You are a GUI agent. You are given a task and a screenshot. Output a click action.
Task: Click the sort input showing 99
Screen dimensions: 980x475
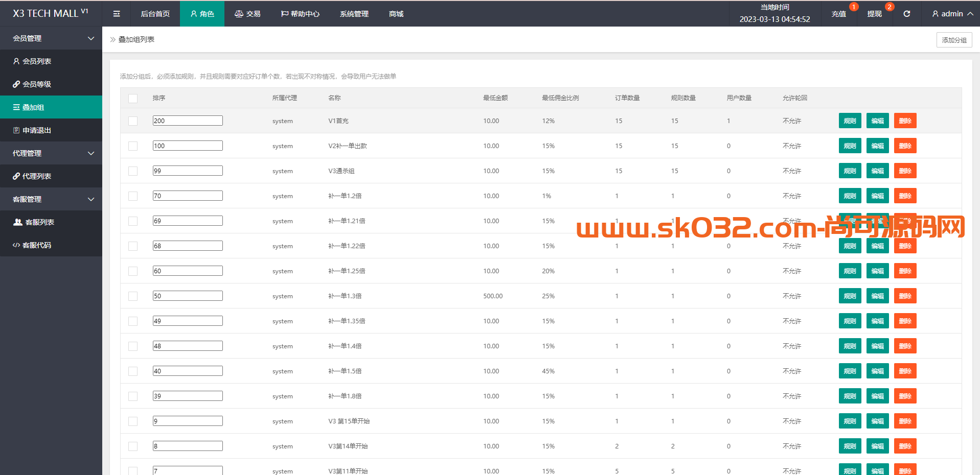tap(188, 171)
